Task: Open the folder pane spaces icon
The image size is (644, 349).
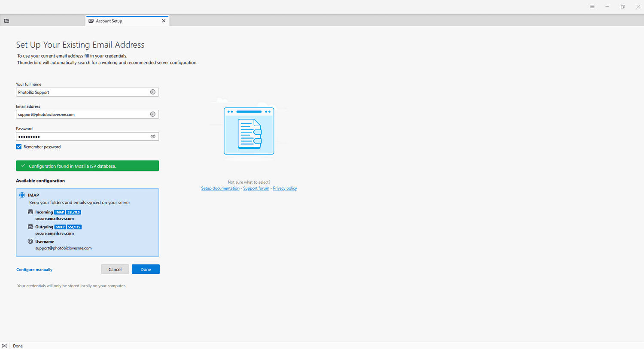Action: 6,21
